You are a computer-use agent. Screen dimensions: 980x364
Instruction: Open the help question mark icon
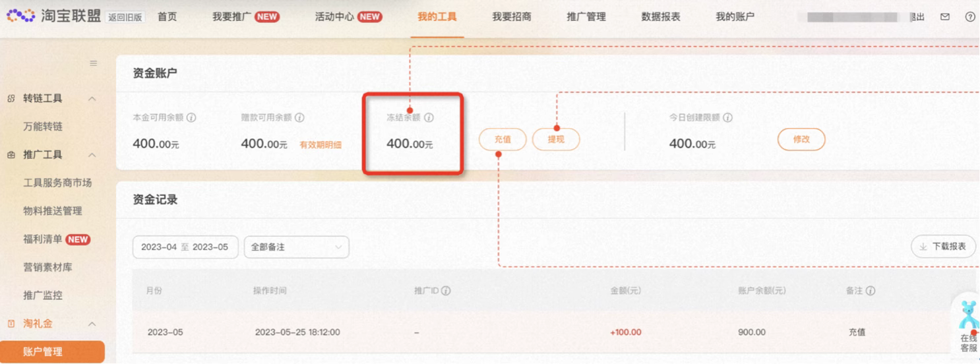(x=970, y=17)
